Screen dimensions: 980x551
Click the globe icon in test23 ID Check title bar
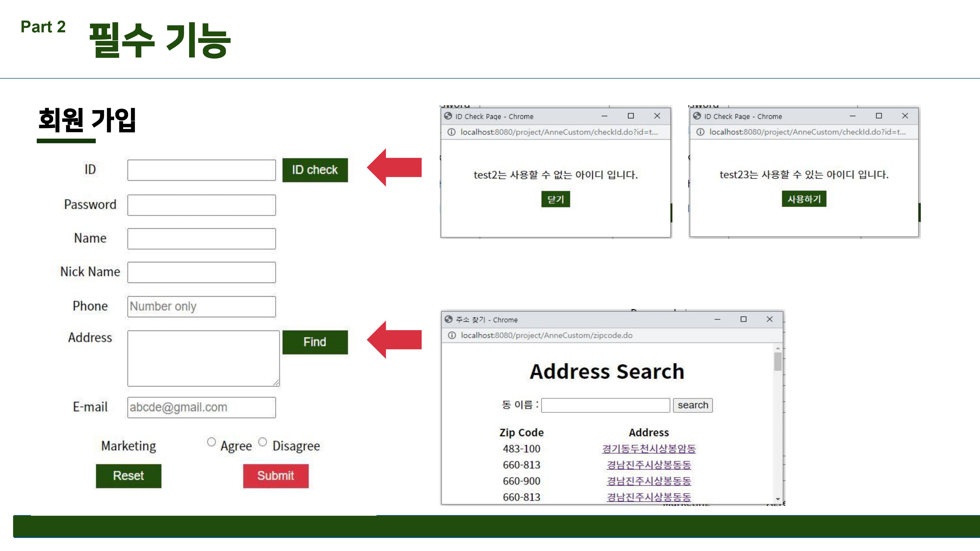pos(697,116)
